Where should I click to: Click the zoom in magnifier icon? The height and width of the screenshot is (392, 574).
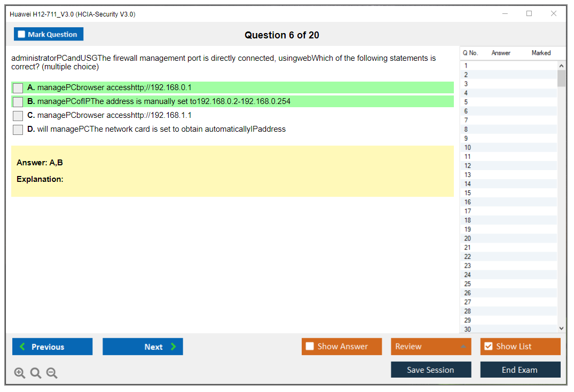pos(20,373)
